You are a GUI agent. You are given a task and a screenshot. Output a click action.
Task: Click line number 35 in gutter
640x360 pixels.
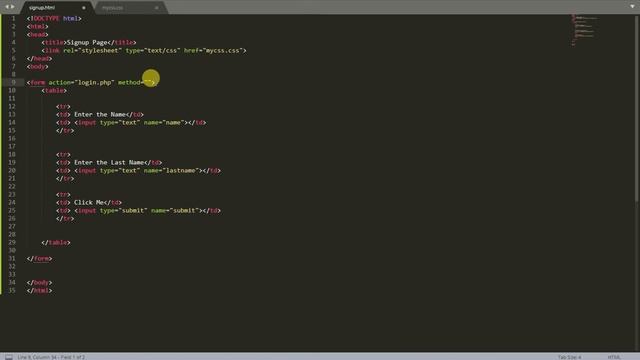coord(12,291)
